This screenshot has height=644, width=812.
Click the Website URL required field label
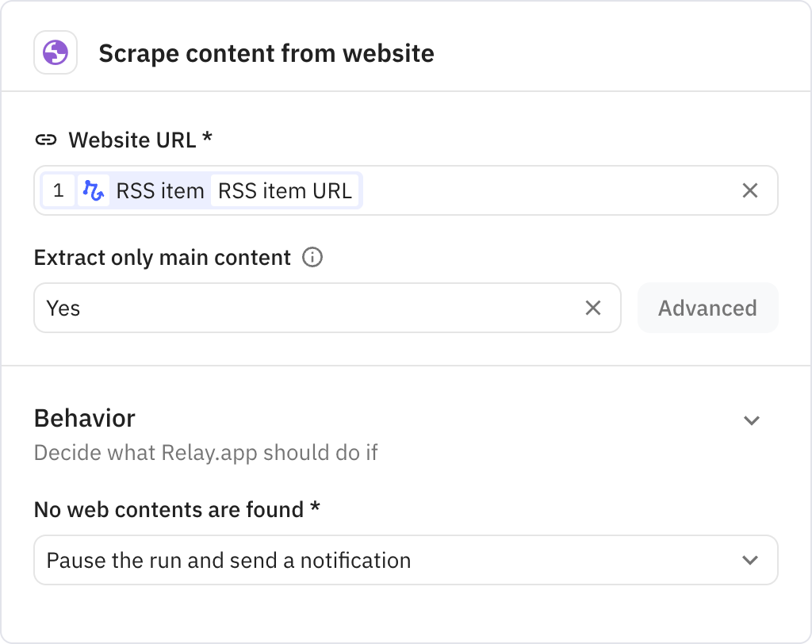[140, 140]
